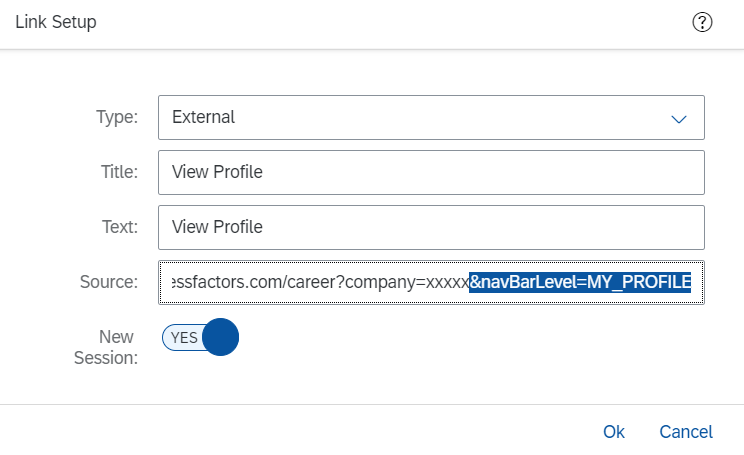Click the Source: field label
744x455 pixels.
click(x=109, y=282)
